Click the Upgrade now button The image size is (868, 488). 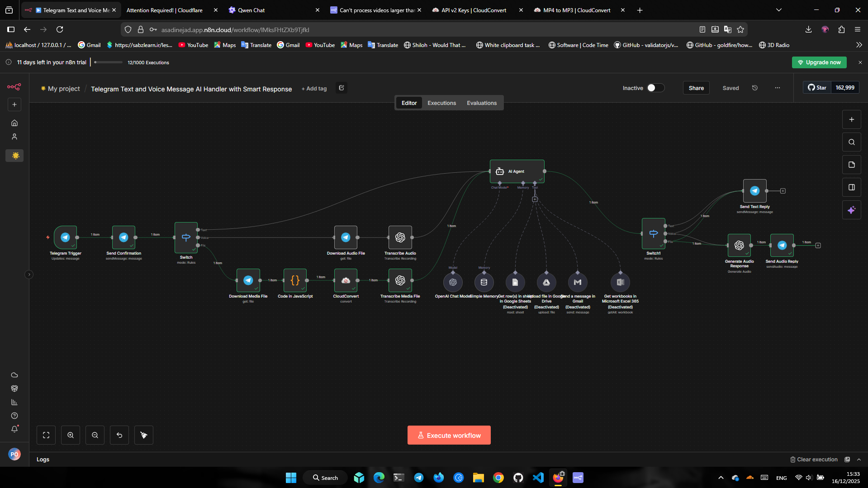pos(819,62)
